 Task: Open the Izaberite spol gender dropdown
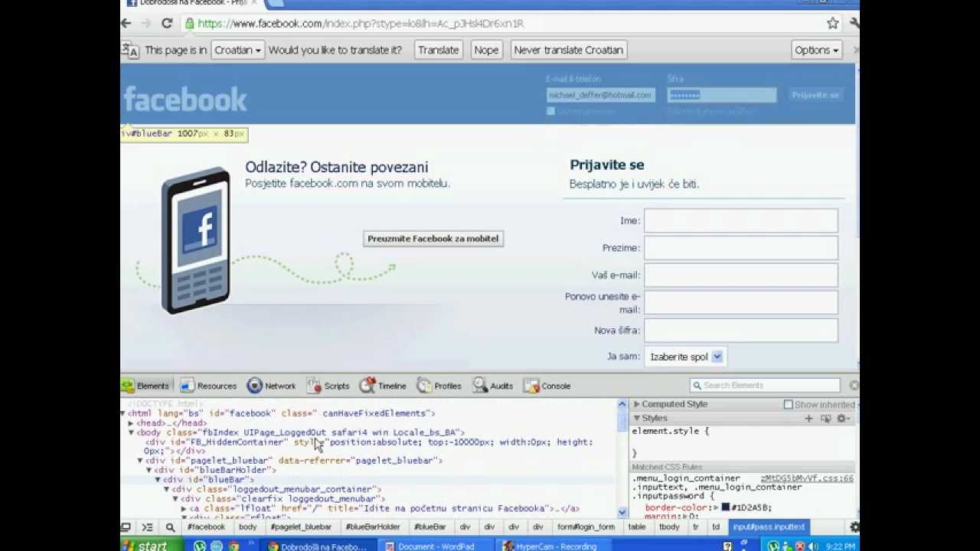684,357
